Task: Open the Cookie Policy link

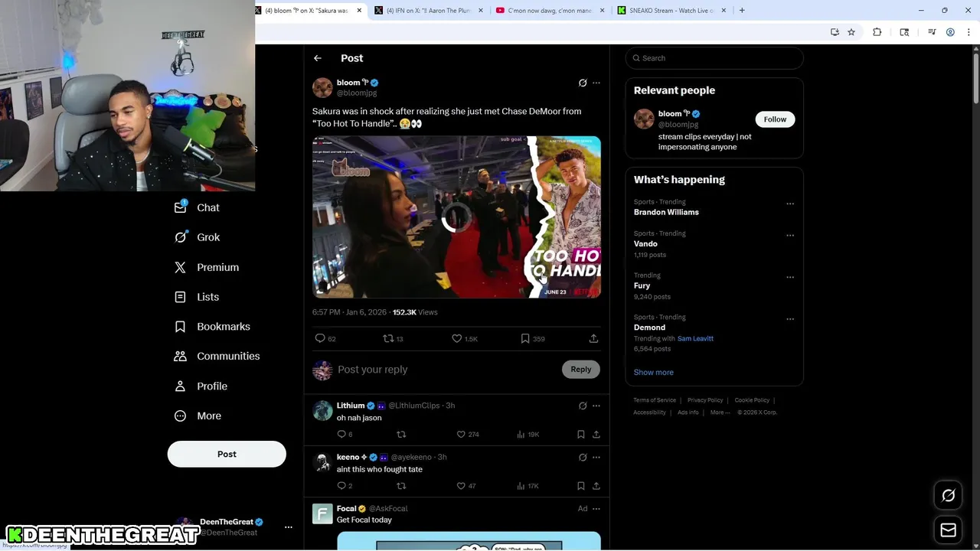Action: 752,400
